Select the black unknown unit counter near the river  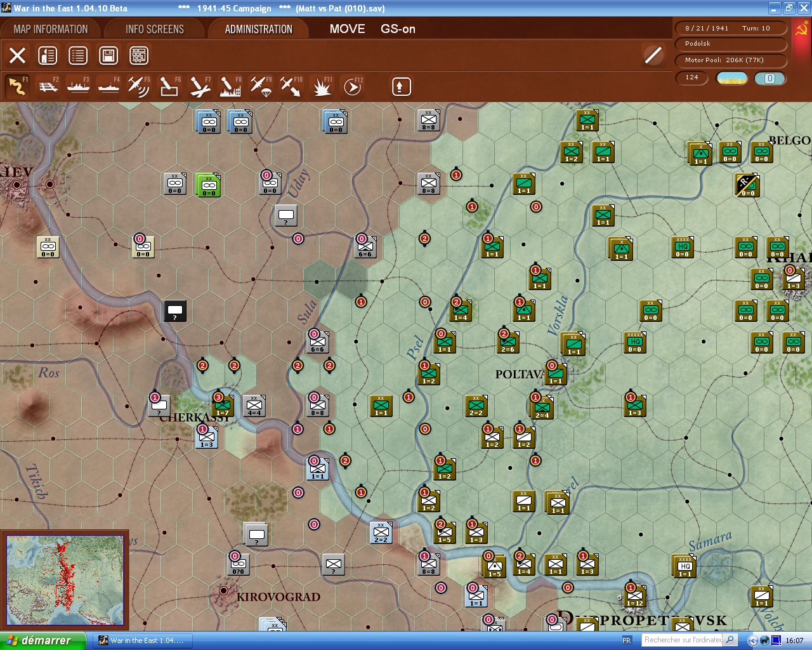[175, 311]
